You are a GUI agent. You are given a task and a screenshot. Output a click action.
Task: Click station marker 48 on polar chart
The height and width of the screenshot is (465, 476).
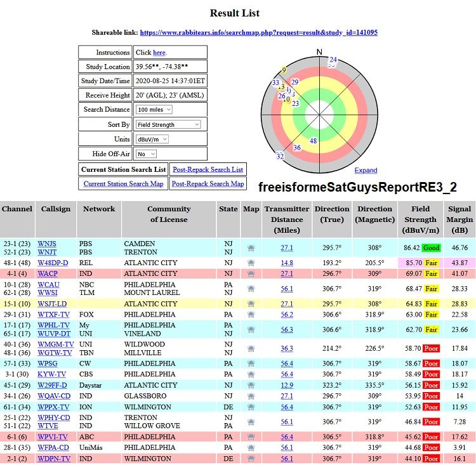(313, 141)
